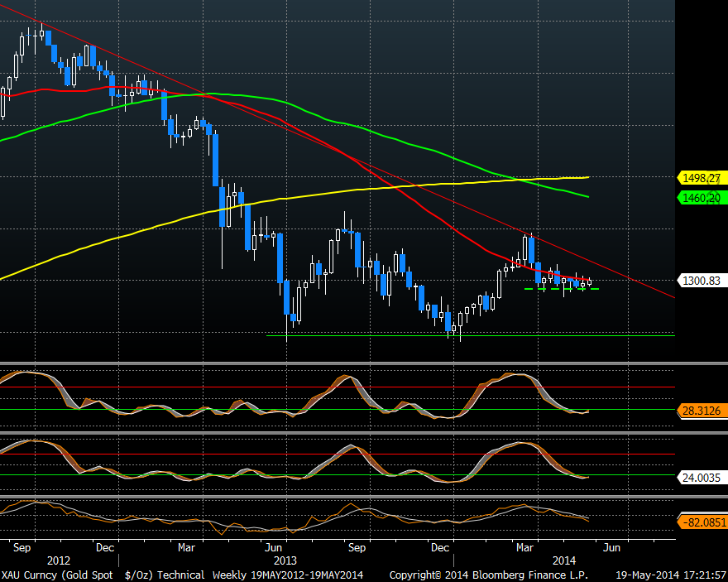728x582 pixels.
Task: Click the green 1460.20 moving average label
Action: pos(702,199)
